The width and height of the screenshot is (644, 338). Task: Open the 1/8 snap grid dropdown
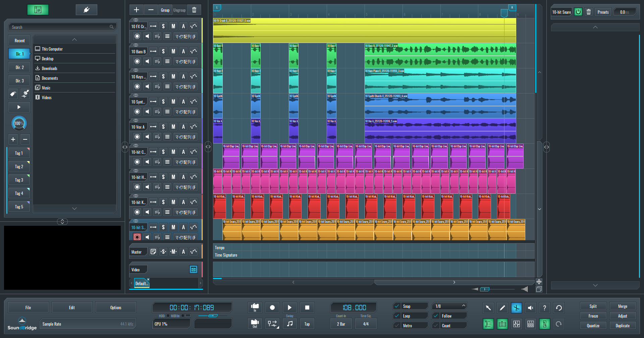click(x=449, y=306)
